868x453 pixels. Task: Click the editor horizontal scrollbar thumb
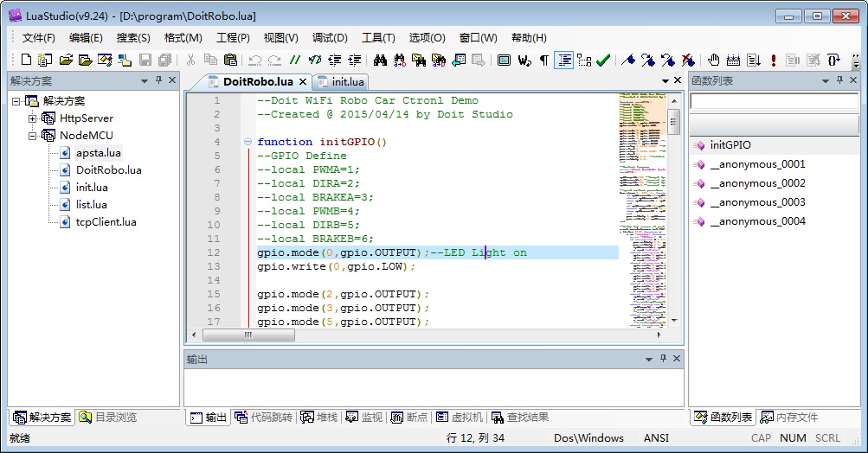pos(248,335)
